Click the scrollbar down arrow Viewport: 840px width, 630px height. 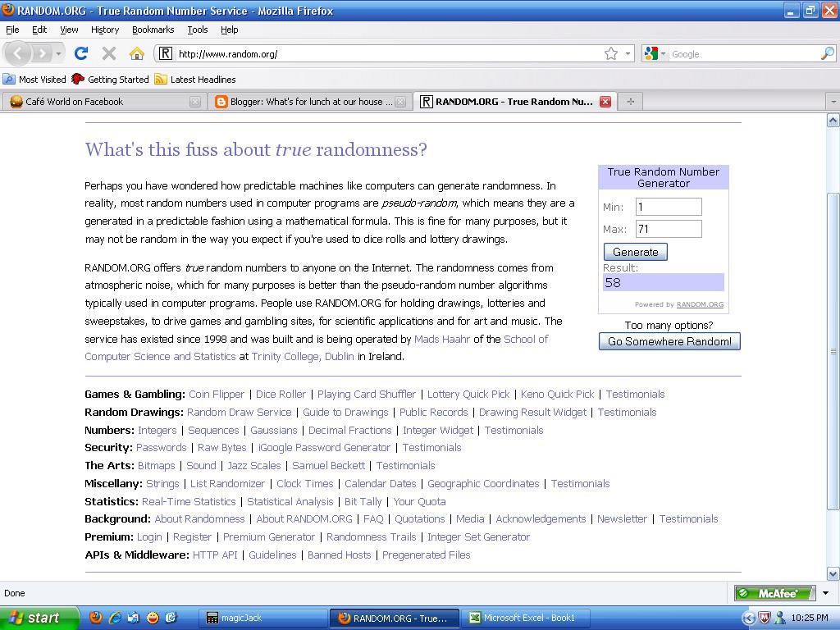(x=833, y=573)
